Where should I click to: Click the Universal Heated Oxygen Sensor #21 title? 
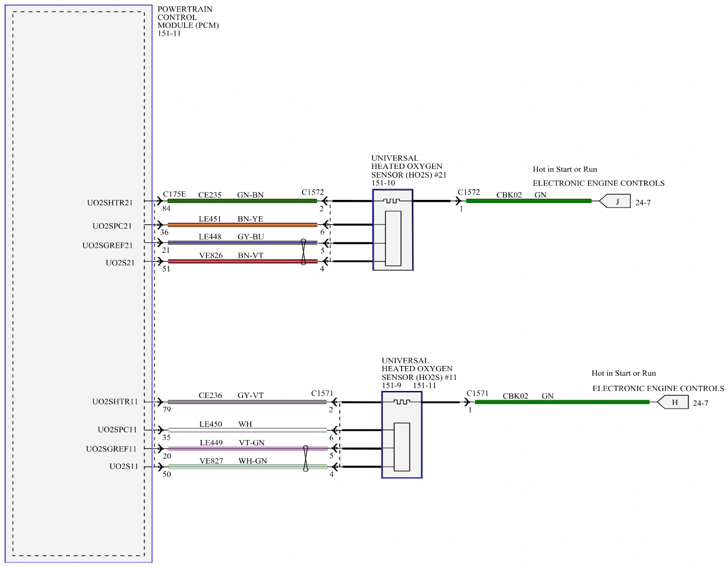409,166
